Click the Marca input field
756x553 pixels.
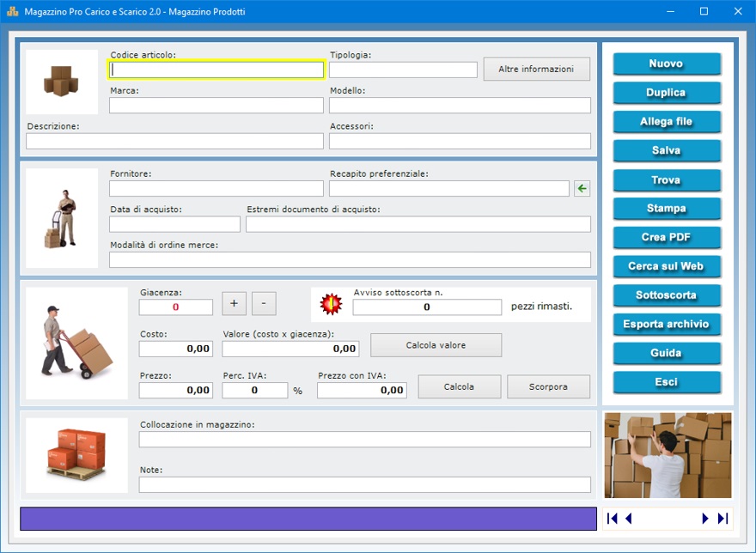pyautogui.click(x=216, y=105)
